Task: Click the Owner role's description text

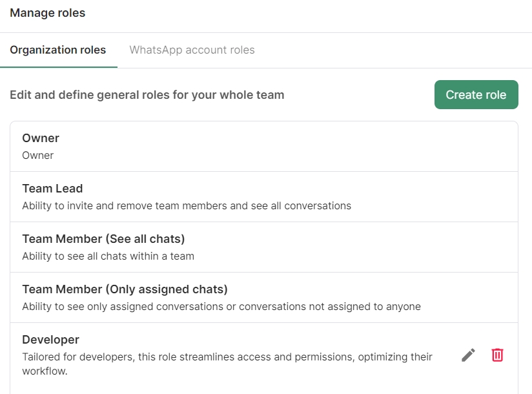Action: [x=38, y=155]
